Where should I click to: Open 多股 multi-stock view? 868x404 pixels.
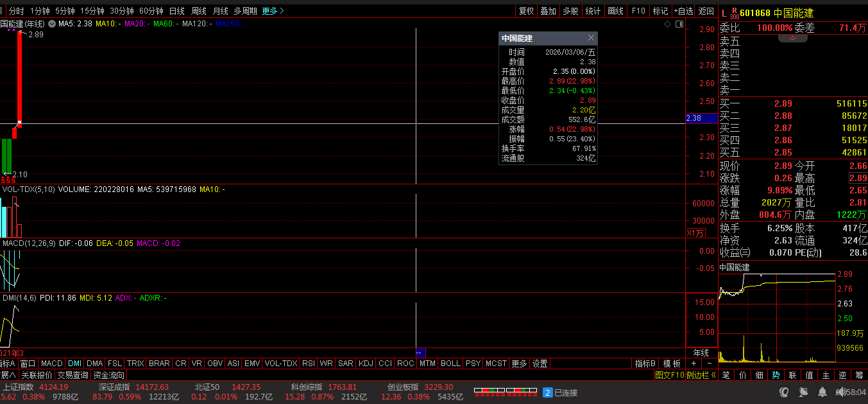coord(570,11)
